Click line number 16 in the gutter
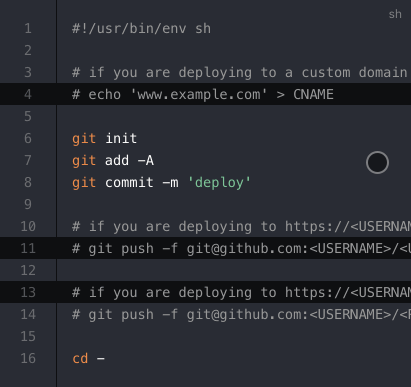The width and height of the screenshot is (411, 387). point(28,358)
